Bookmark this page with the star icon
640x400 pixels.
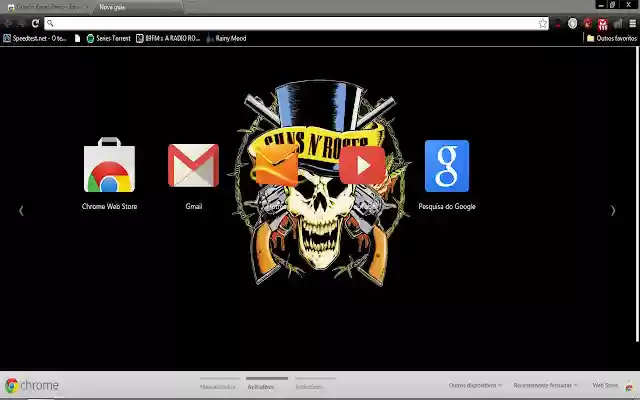pos(542,23)
